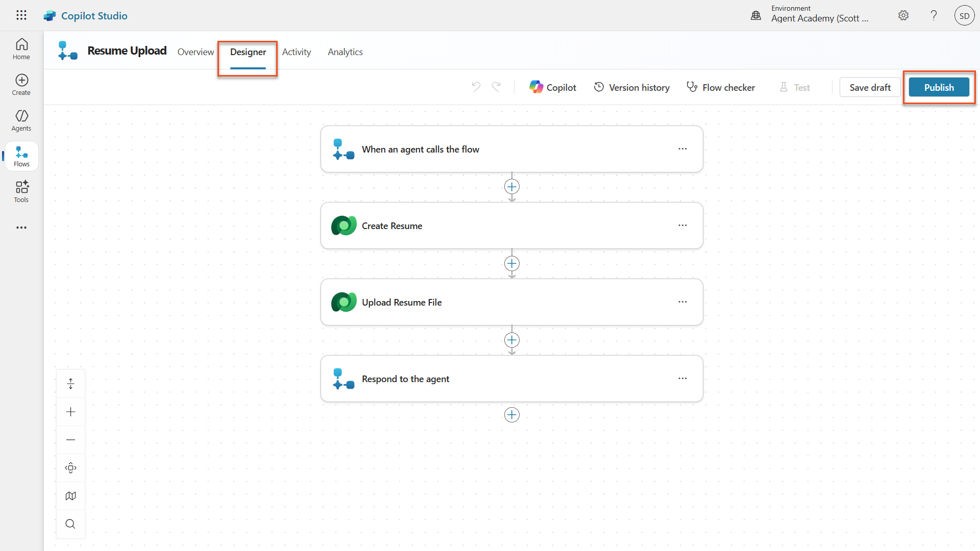Switch to the Analytics tab

tap(345, 52)
